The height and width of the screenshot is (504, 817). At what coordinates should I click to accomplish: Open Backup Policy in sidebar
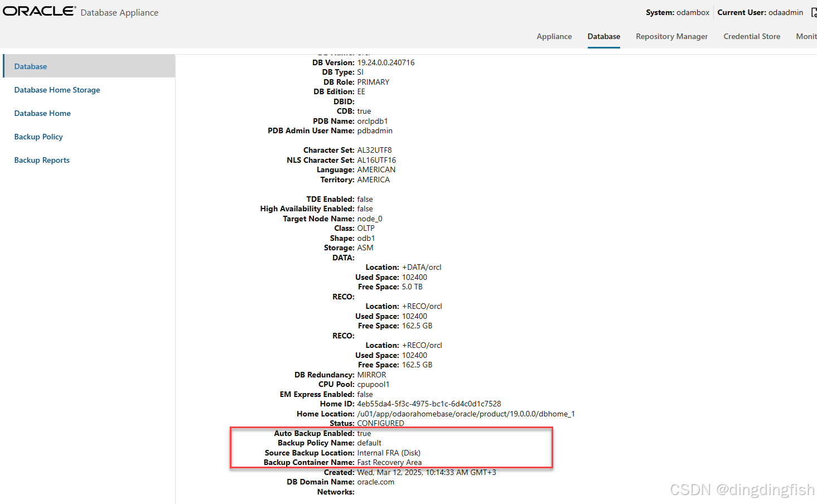38,137
